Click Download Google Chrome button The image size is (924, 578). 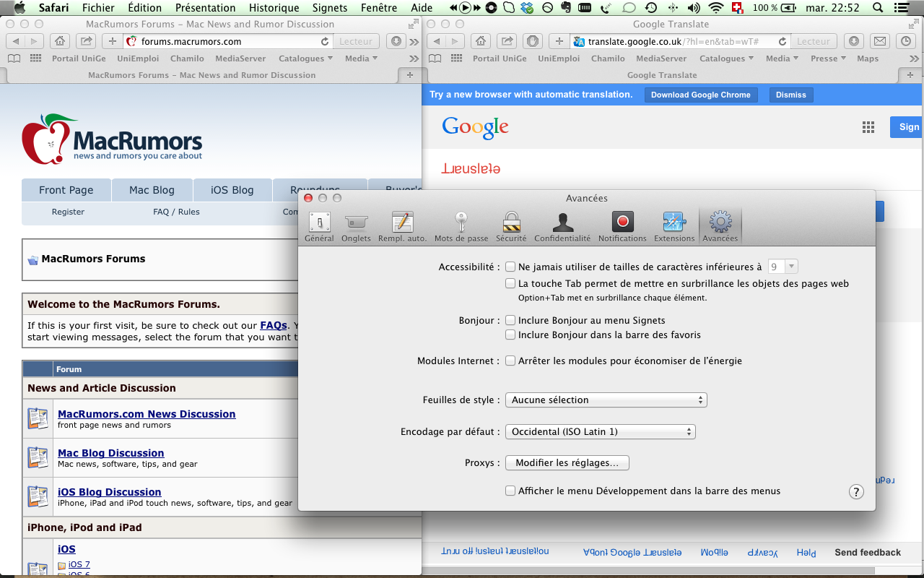[x=701, y=95]
